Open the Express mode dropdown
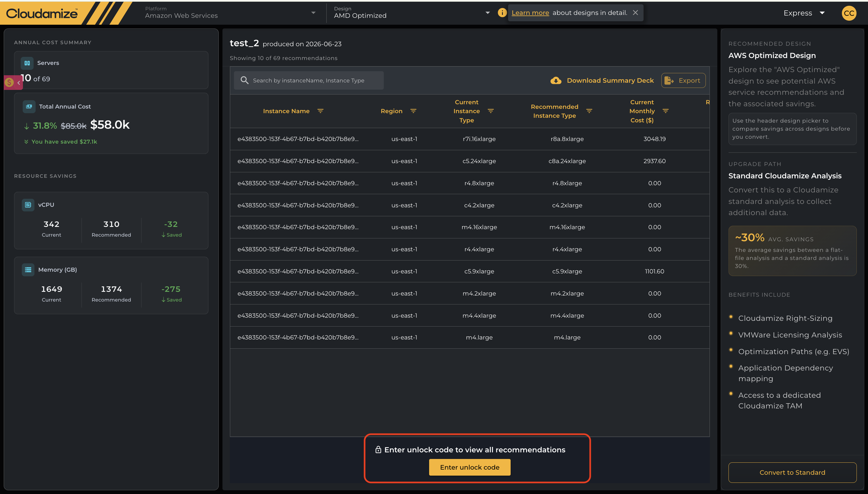868x494 pixels. pyautogui.click(x=804, y=13)
